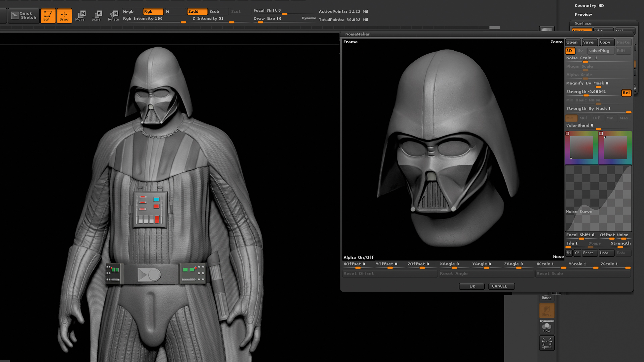Toggle 3D noise mode in NoiseMaker
The image size is (644, 362).
(x=570, y=51)
